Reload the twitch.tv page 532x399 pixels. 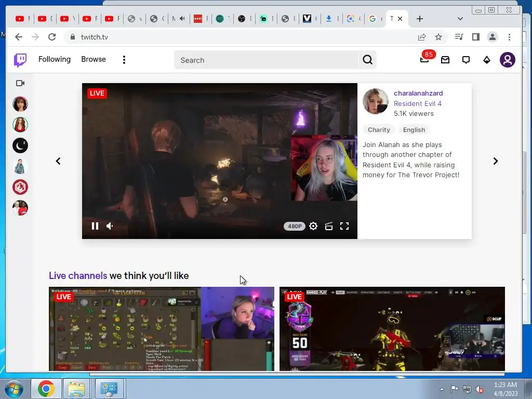(x=52, y=37)
